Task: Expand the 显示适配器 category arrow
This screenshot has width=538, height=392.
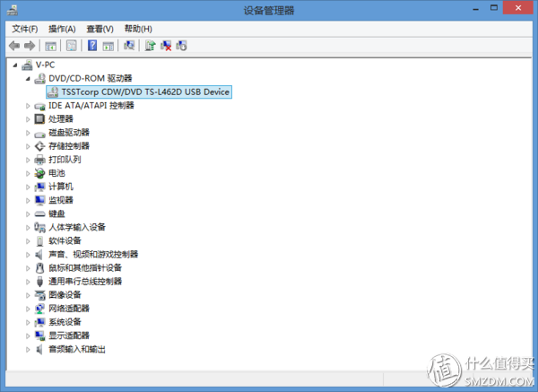Action: (x=28, y=335)
